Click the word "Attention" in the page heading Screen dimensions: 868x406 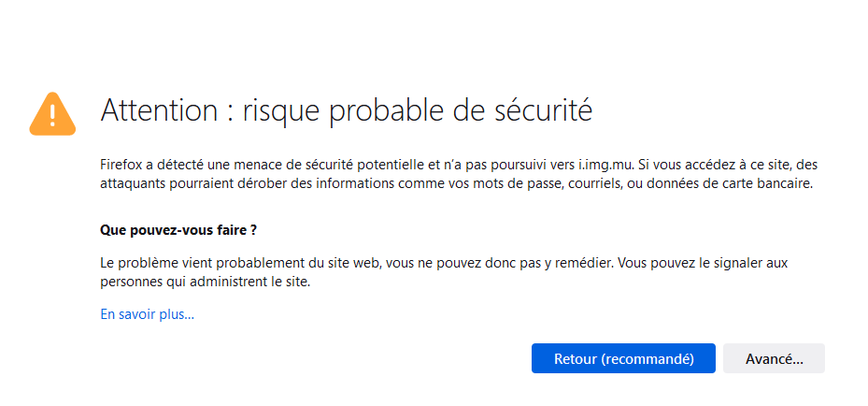(158, 110)
